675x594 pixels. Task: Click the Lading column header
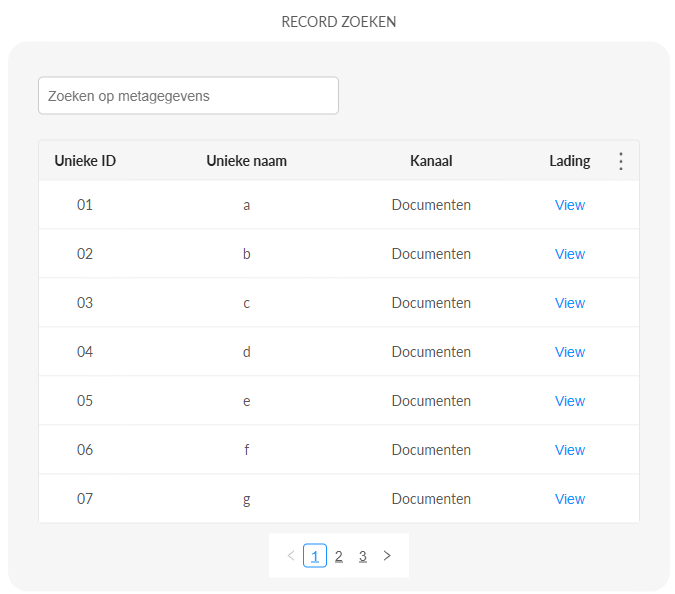pyautogui.click(x=569, y=161)
